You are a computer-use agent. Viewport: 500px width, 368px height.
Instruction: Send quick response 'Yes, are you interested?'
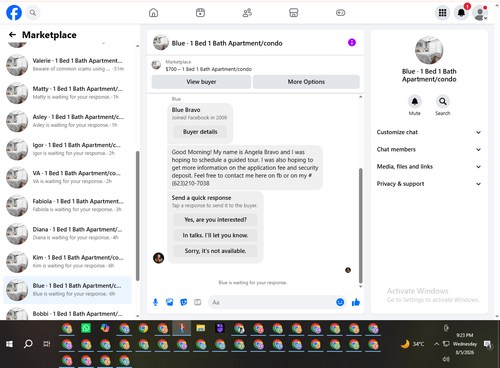215,220
